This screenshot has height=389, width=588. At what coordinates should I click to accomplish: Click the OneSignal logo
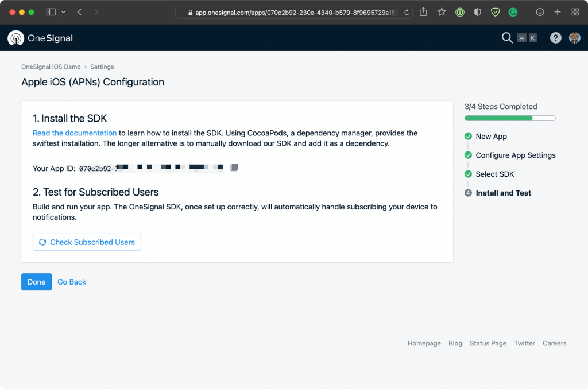coord(40,38)
